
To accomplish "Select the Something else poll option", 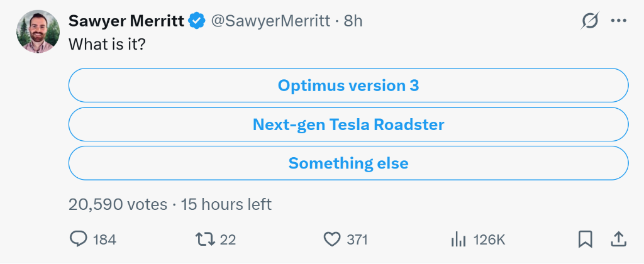I will tap(348, 163).
